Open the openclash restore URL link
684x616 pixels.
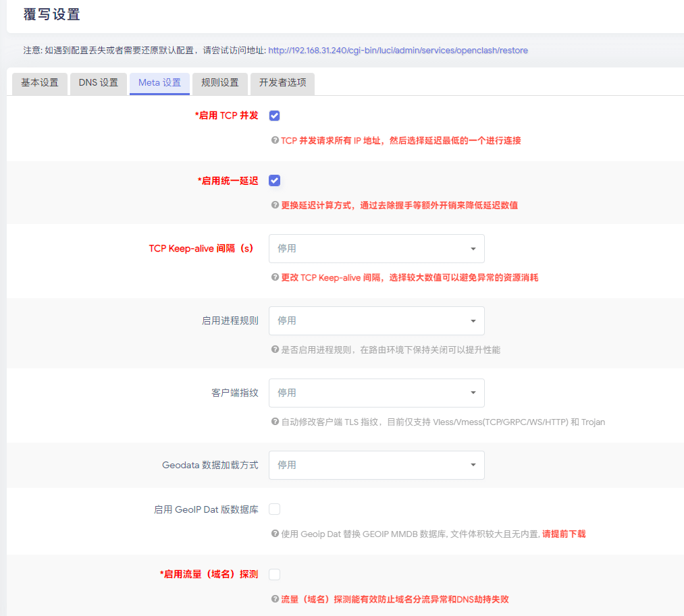coord(398,51)
